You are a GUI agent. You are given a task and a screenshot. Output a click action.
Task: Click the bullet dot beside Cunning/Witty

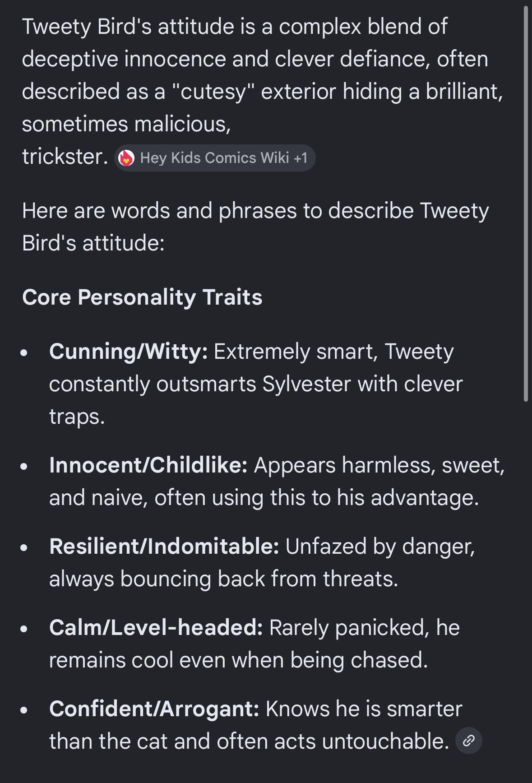(x=24, y=352)
